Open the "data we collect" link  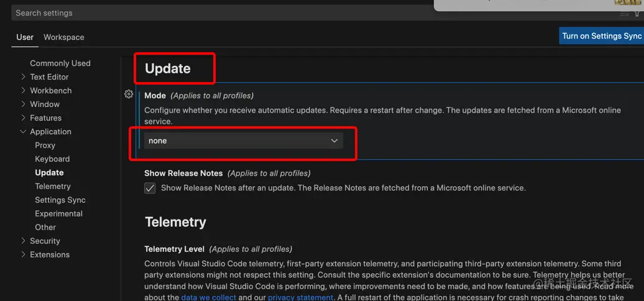[x=208, y=297]
